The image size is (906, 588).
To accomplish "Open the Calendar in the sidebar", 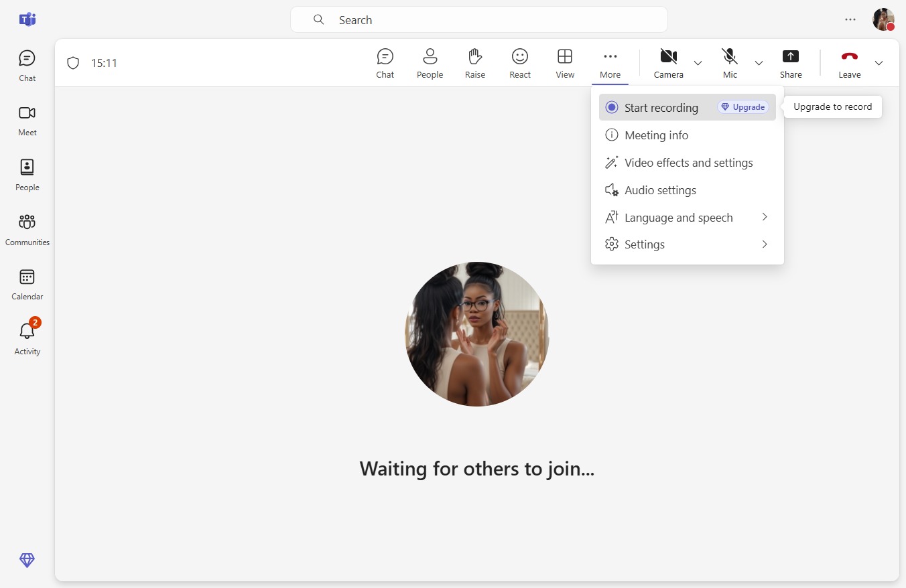I will click(x=27, y=285).
